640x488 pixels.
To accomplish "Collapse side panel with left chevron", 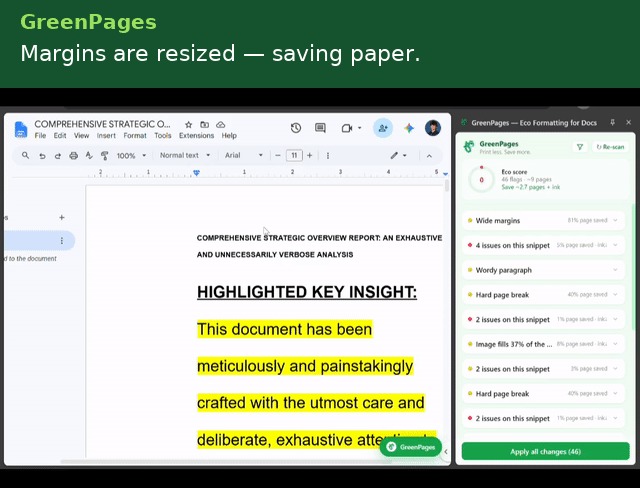I will [x=446, y=452].
